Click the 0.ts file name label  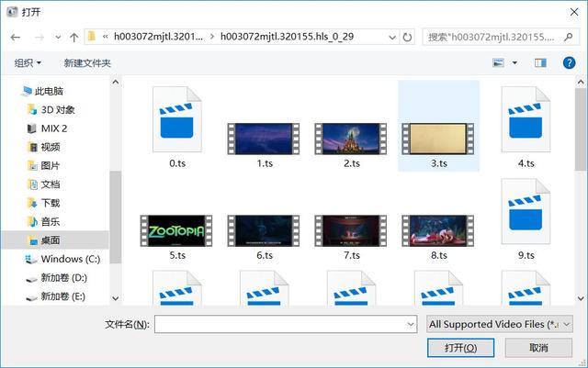click(x=177, y=163)
